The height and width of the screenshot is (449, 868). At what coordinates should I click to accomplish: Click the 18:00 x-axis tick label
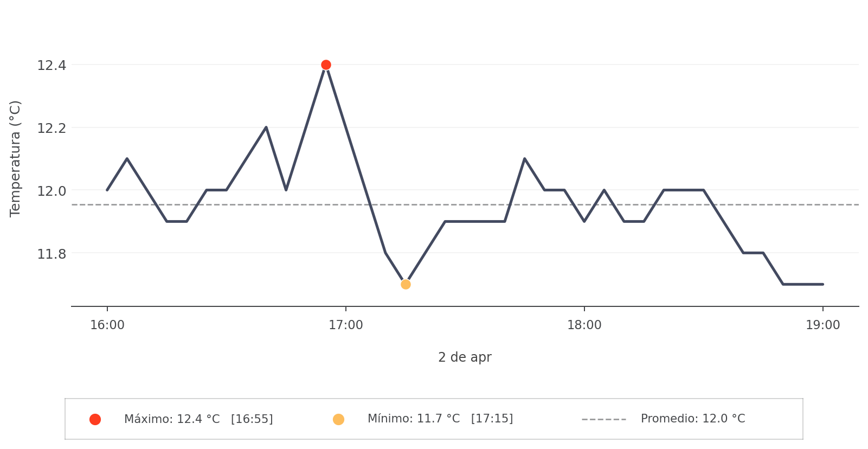(584, 325)
